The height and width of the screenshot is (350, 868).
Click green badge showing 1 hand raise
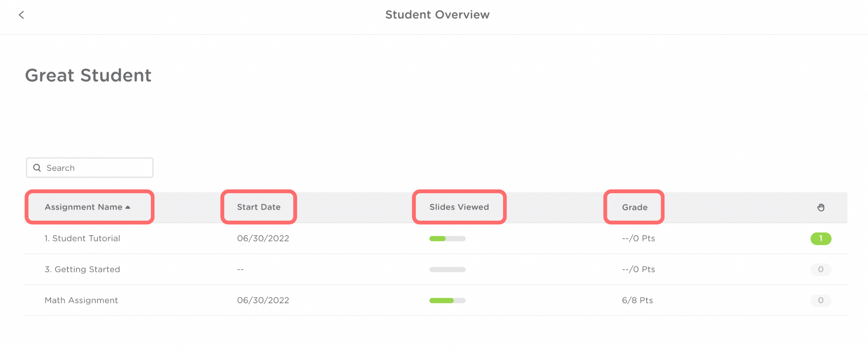(821, 239)
